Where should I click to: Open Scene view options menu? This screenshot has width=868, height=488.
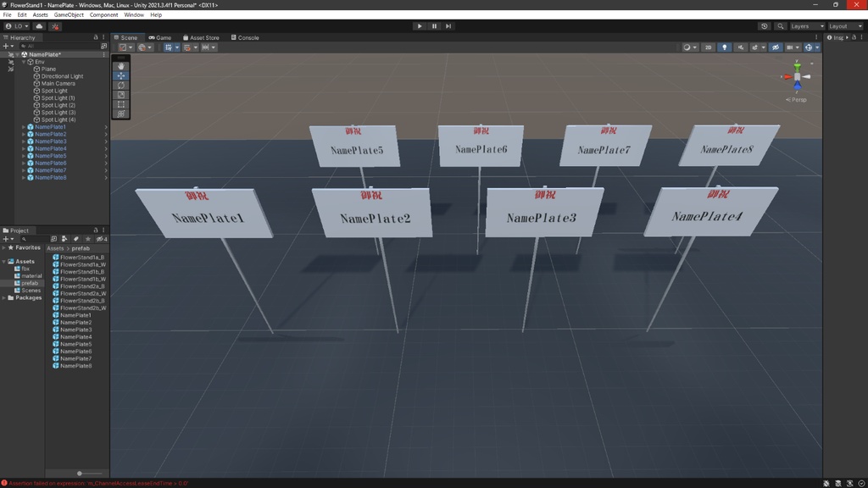(816, 37)
